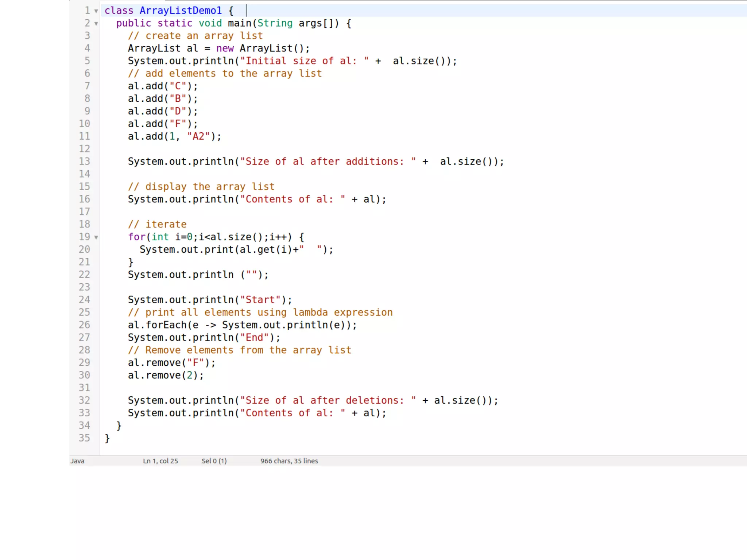Click the "A2" string on line 11
The width and height of the screenshot is (747, 560).
198,136
